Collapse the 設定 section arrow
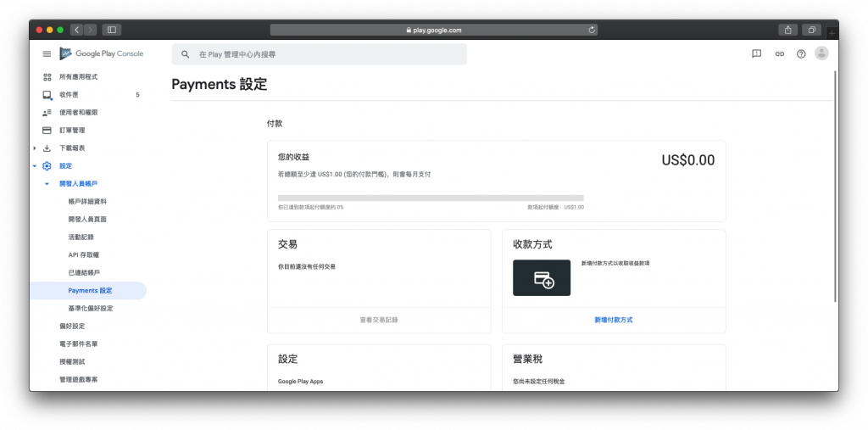Image resolution: width=868 pixels, height=430 pixels. pos(34,165)
